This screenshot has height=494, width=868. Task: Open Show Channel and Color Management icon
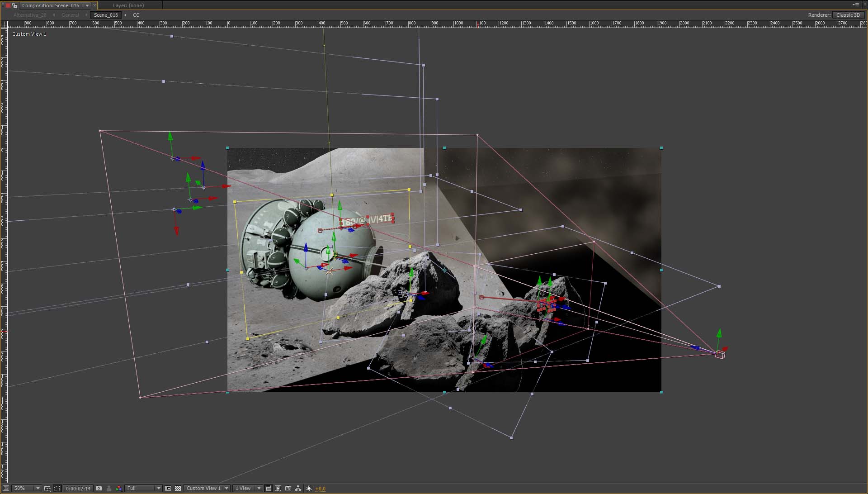(x=118, y=488)
